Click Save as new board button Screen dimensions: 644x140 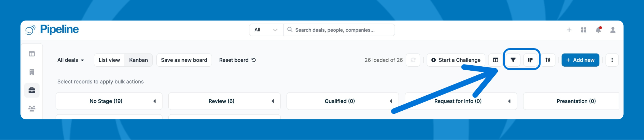[x=184, y=60]
